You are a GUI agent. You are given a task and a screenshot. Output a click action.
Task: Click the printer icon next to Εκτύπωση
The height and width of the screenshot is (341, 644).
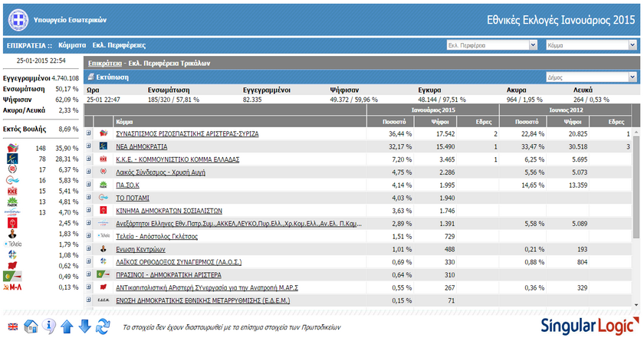pos(90,77)
